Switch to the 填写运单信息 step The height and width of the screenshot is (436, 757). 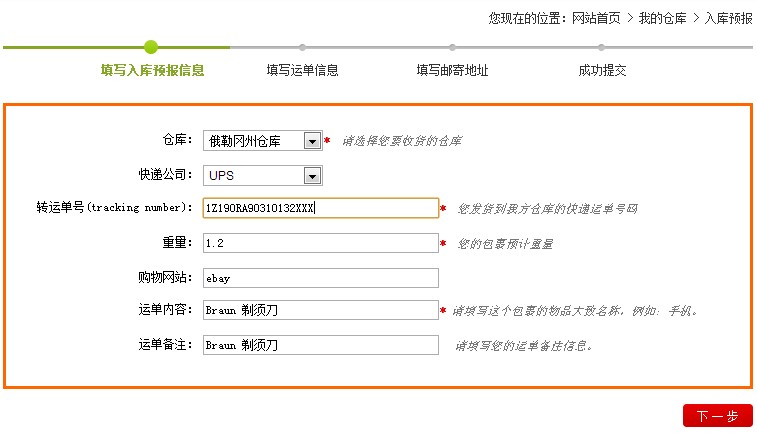point(302,71)
